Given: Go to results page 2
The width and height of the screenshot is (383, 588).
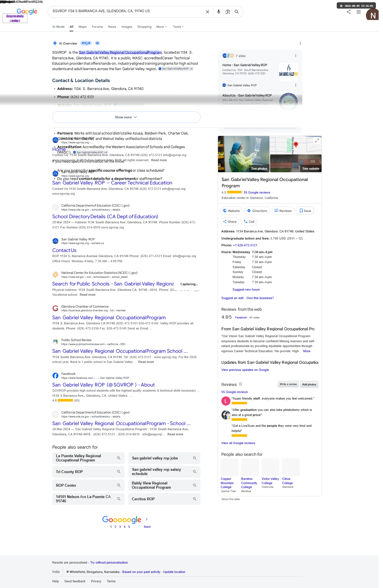Looking at the screenshot, I should point(115,527).
